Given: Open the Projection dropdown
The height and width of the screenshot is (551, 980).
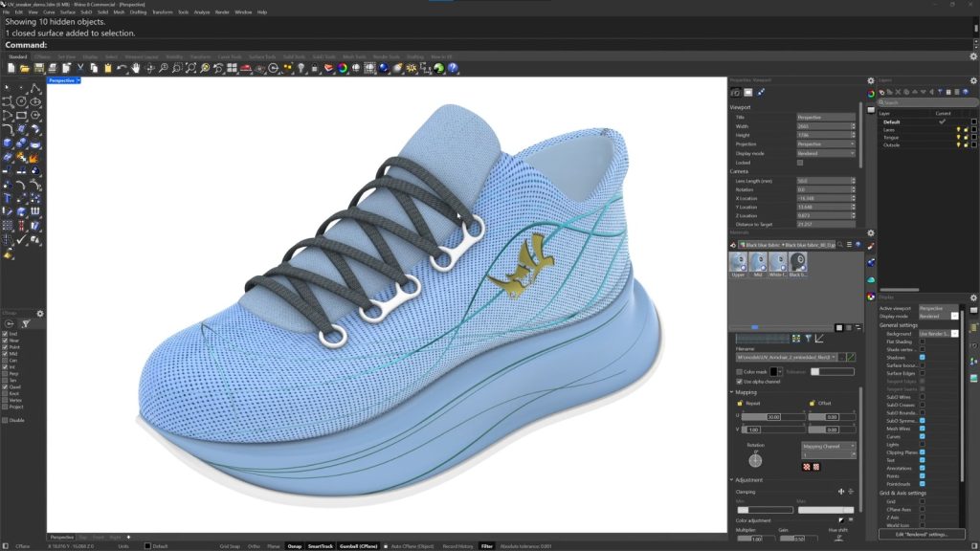Looking at the screenshot, I should pyautogui.click(x=826, y=143).
